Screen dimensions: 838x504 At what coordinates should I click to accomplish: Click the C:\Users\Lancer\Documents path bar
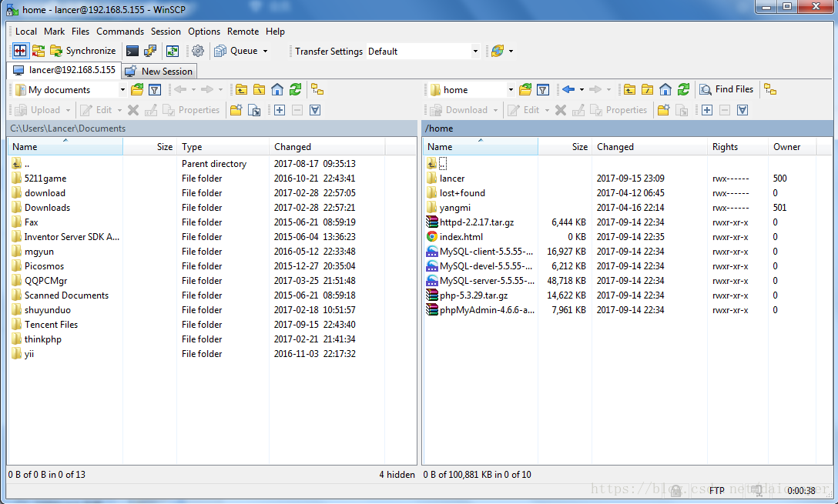[x=212, y=129]
